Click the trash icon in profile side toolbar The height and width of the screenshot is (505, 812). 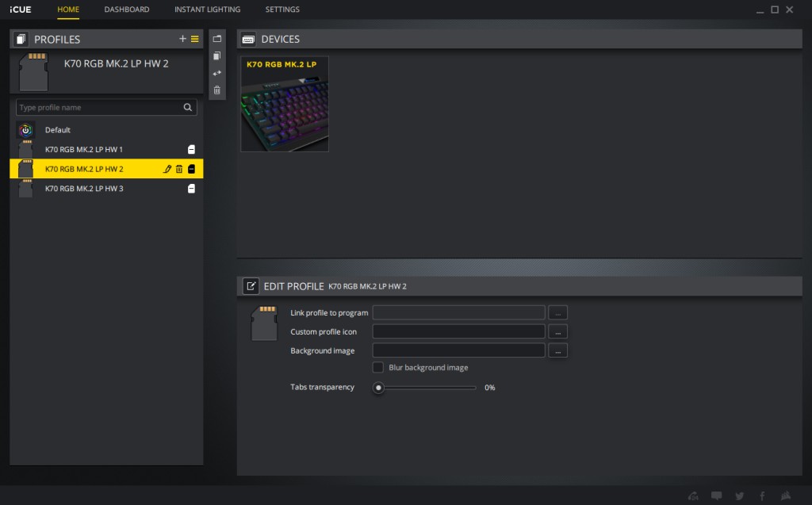[x=217, y=90]
